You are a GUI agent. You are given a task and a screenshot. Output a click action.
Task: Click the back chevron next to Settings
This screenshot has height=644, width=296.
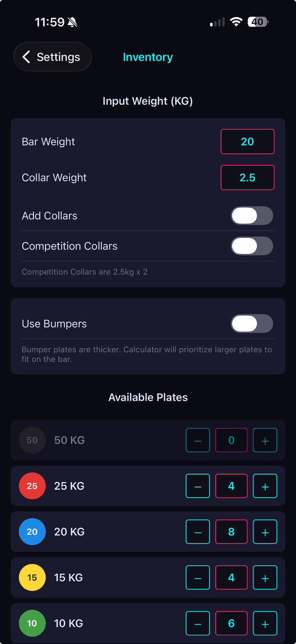click(26, 56)
